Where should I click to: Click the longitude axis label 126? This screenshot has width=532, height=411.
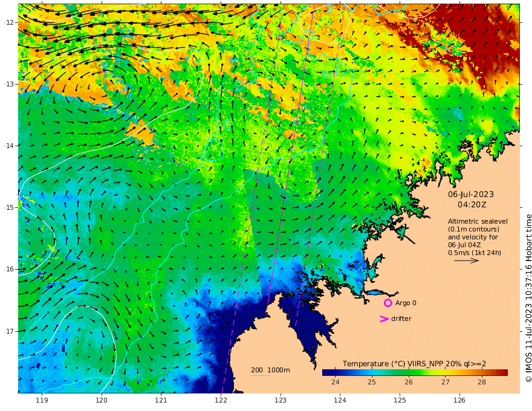pyautogui.click(x=459, y=401)
